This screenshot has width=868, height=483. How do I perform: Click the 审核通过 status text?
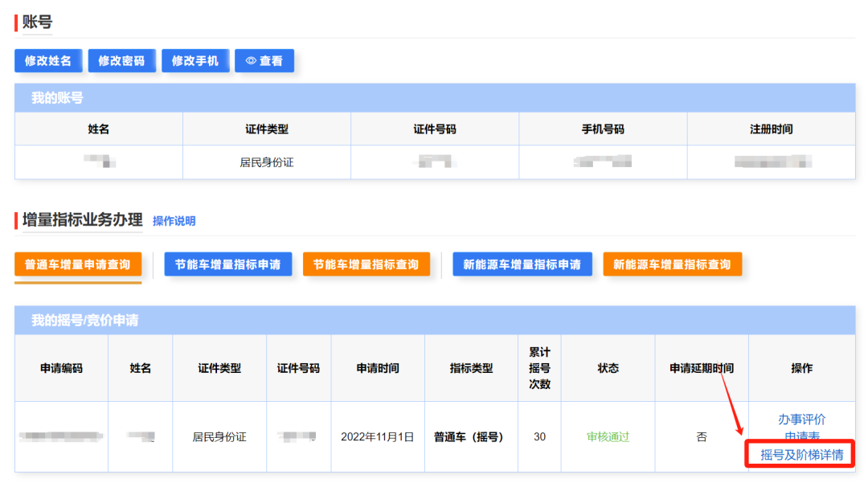tap(608, 437)
